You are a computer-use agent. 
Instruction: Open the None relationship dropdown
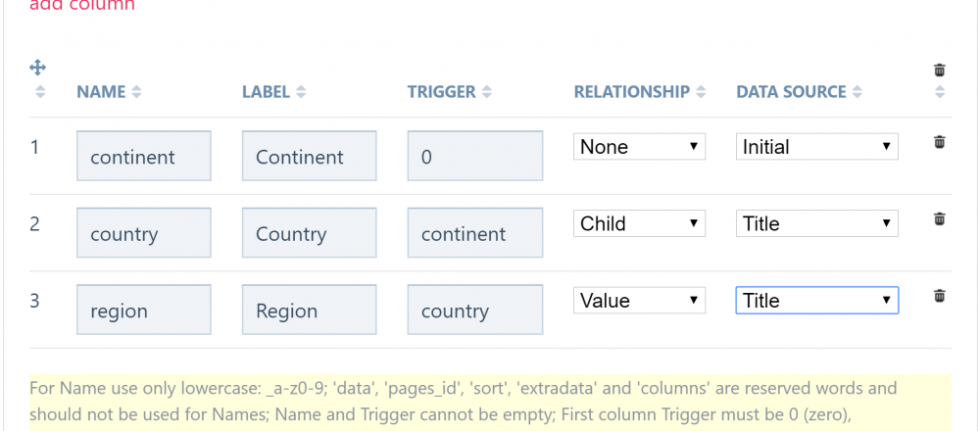(x=639, y=147)
